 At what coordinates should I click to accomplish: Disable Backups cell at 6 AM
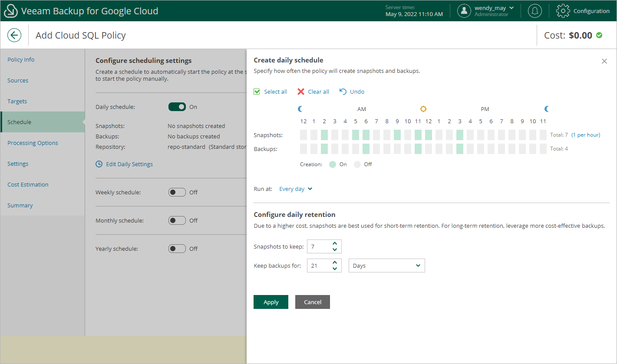(x=366, y=149)
